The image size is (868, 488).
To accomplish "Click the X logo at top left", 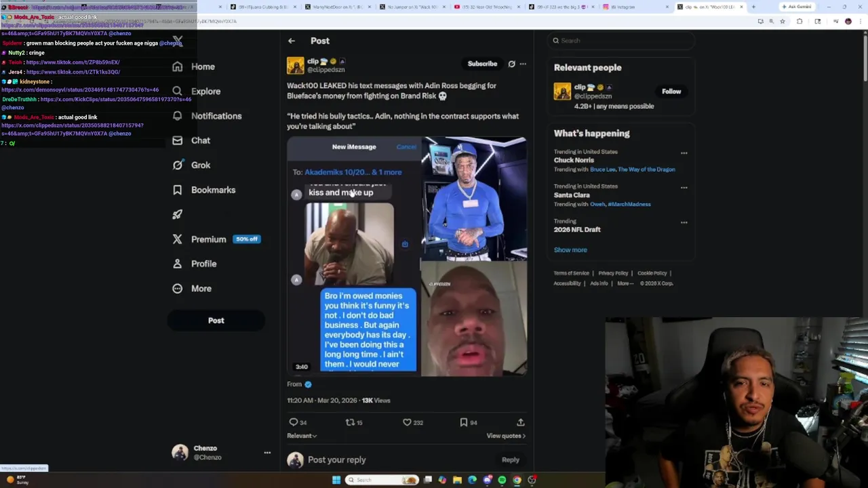I will tap(178, 40).
